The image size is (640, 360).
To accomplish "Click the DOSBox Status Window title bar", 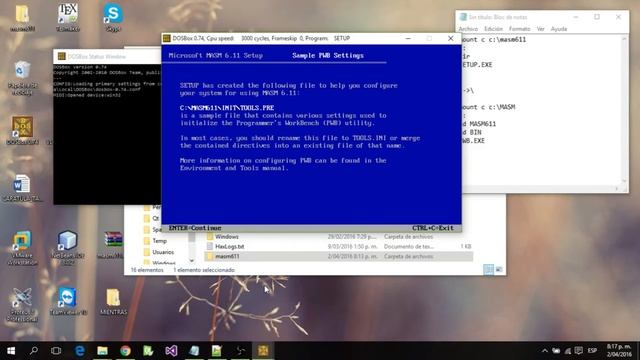I will click(107, 56).
